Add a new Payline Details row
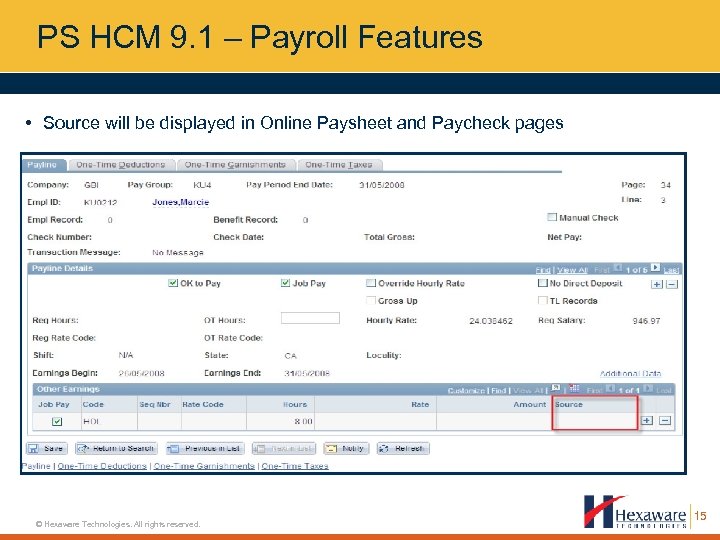This screenshot has width=720, height=540. (x=657, y=284)
